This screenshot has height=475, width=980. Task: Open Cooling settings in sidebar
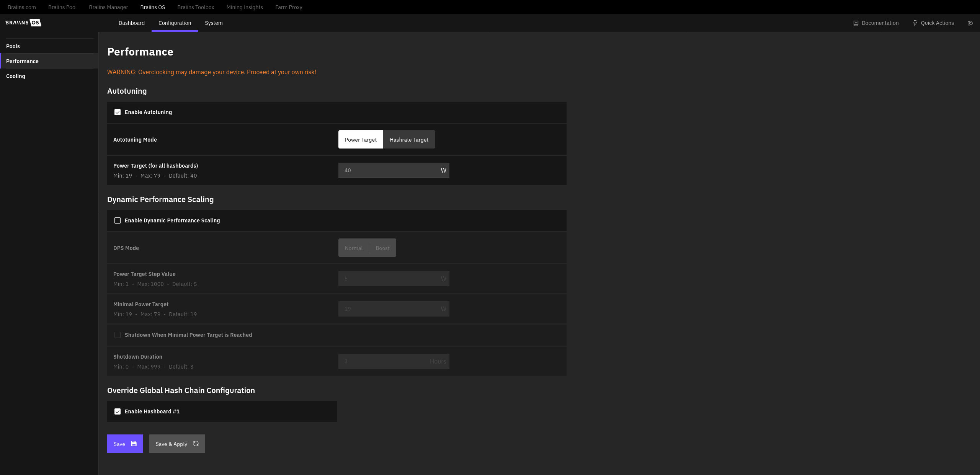pos(16,76)
